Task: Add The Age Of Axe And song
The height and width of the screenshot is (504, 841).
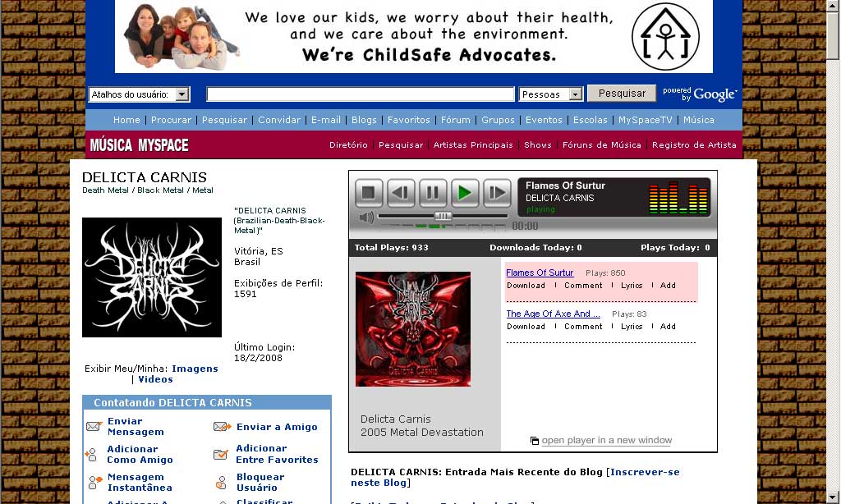Action: pos(668,326)
